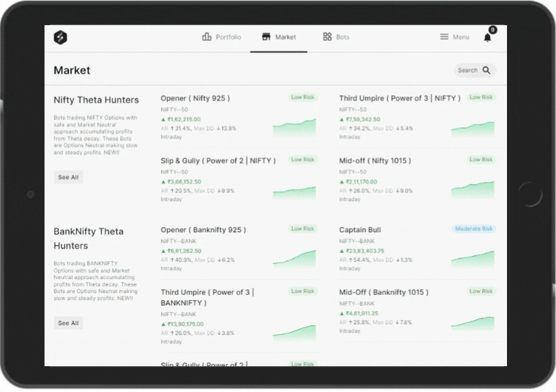Click the ₹23,83,403.75 value
The image size is (556, 392).
point(365,251)
